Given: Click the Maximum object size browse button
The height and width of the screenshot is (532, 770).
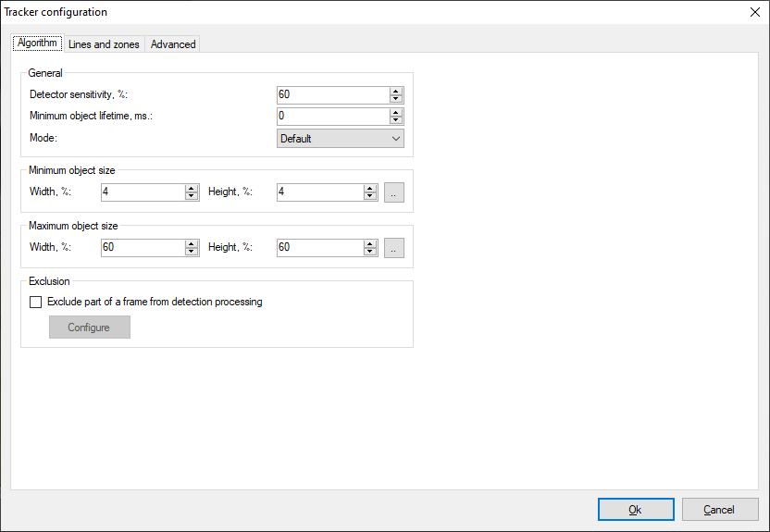Looking at the screenshot, I should pyautogui.click(x=394, y=248).
